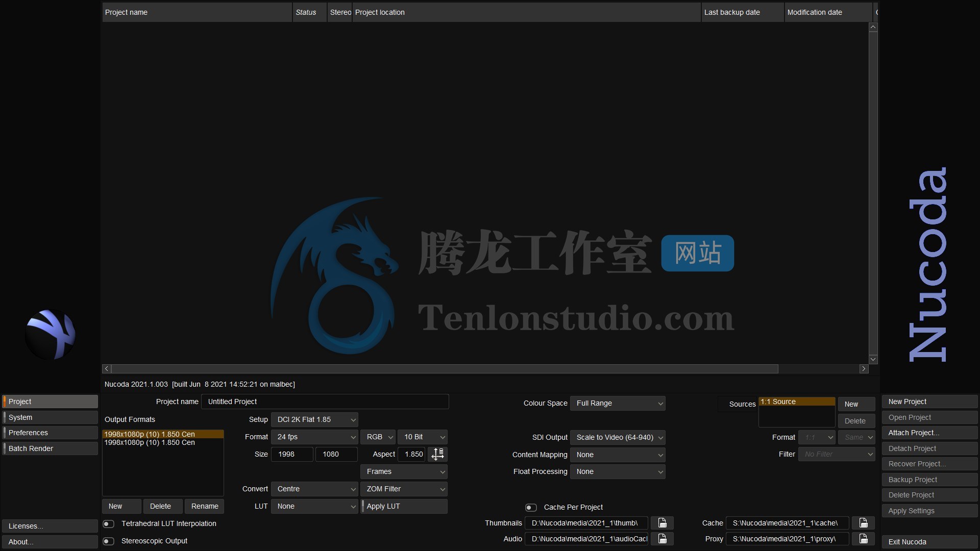Select the highlighted 1998x1080p output format
The width and height of the screenshot is (980, 551).
tap(163, 434)
